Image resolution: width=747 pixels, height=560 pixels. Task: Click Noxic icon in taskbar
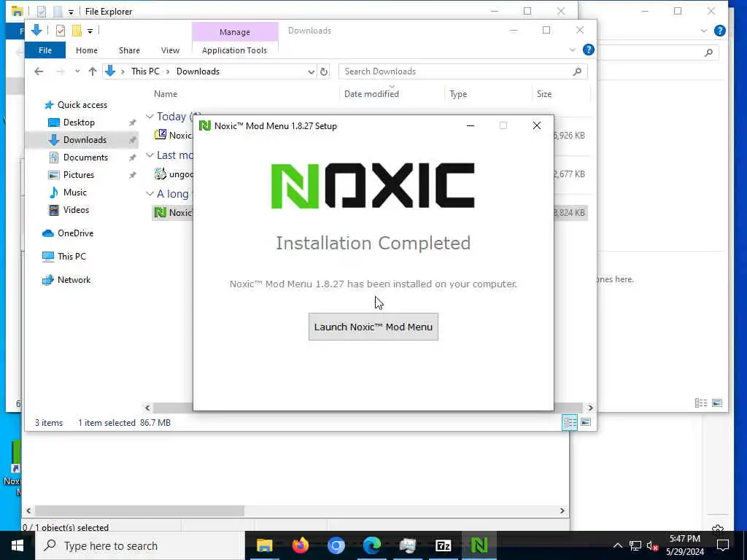click(x=479, y=545)
